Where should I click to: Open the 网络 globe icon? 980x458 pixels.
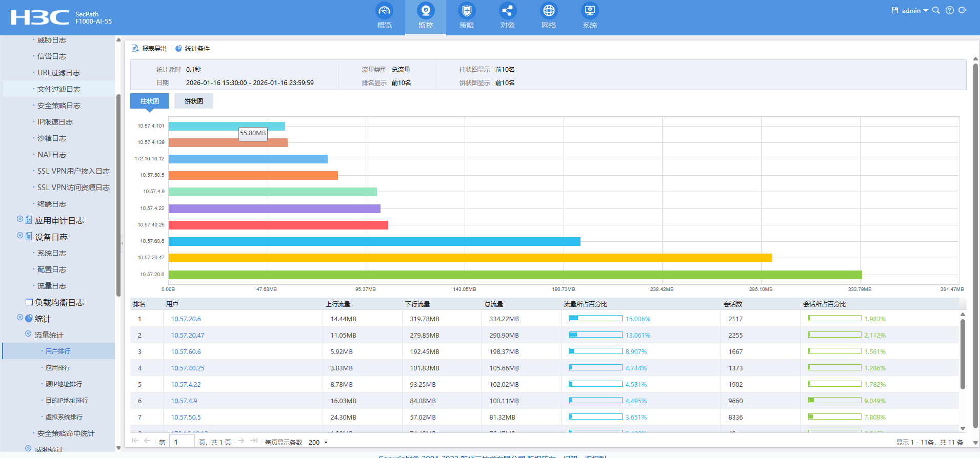[x=548, y=11]
